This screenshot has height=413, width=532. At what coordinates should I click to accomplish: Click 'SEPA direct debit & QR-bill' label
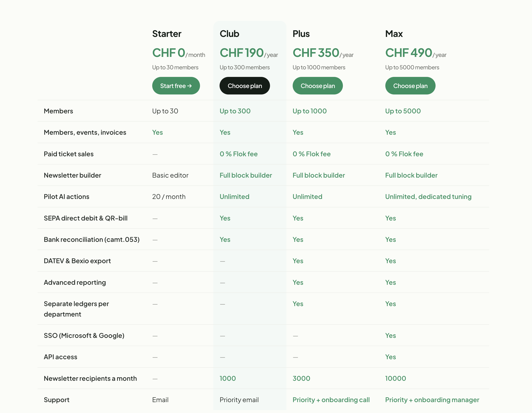tap(86, 218)
